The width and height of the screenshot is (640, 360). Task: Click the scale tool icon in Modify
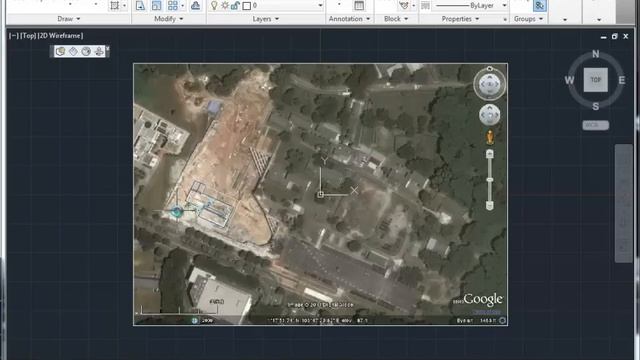[x=156, y=5]
